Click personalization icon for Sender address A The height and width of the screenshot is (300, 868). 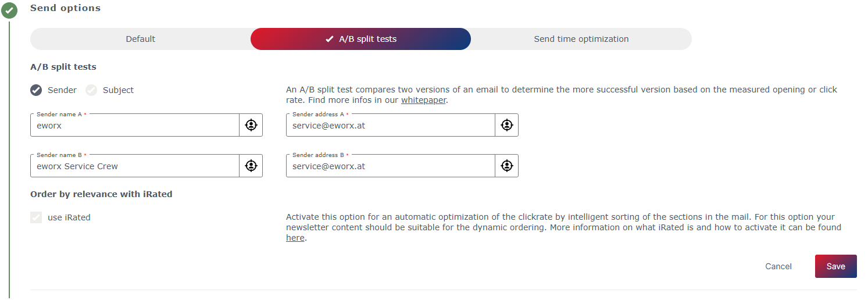(x=506, y=125)
